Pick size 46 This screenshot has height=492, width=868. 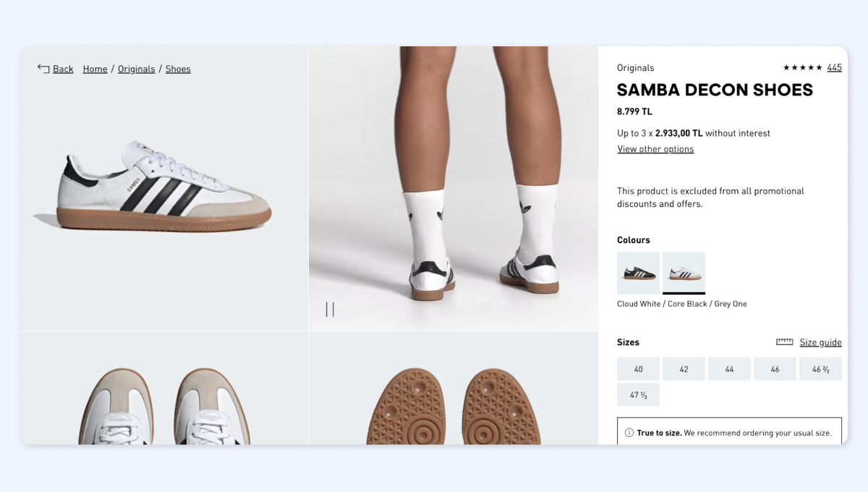(x=775, y=369)
